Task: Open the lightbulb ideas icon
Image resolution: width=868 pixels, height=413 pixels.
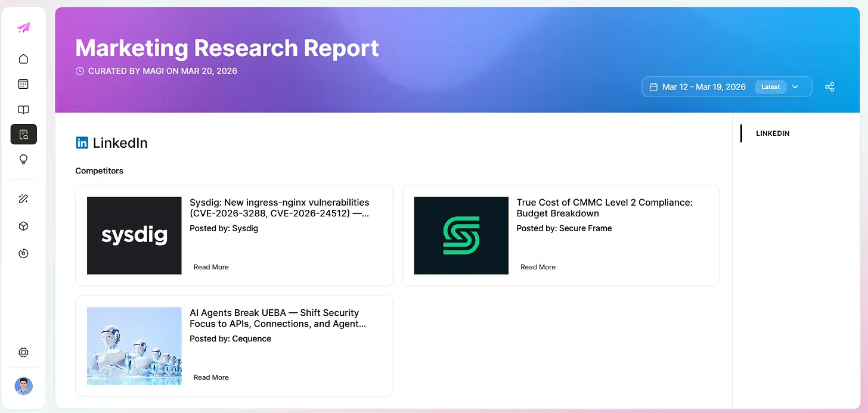Action: [23, 160]
